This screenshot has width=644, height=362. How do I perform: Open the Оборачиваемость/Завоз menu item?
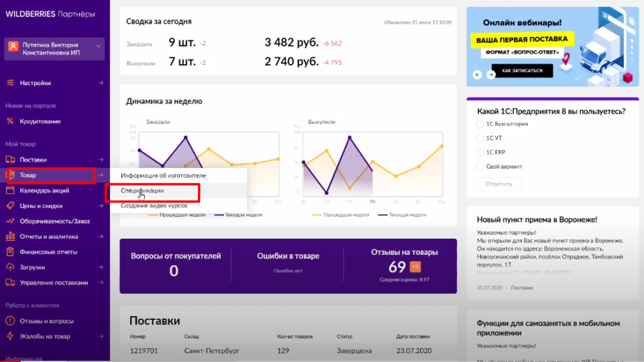point(54,221)
